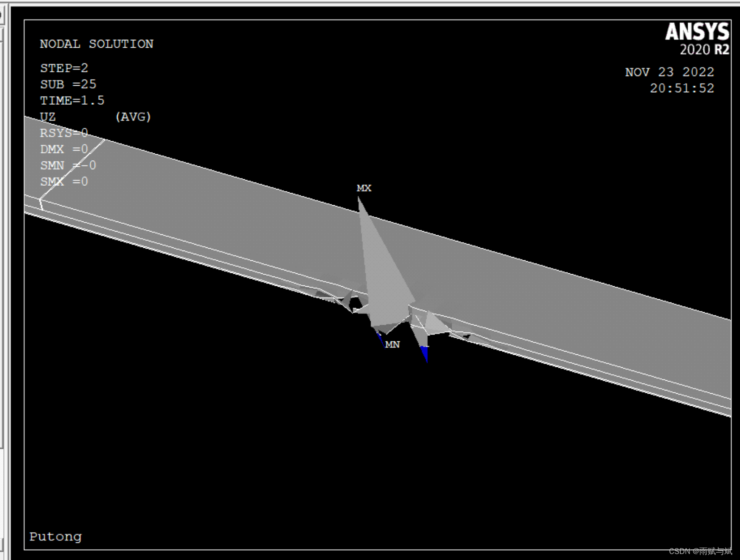The image size is (740, 560).
Task: Click the ANSYS logo
Action: coord(697,32)
